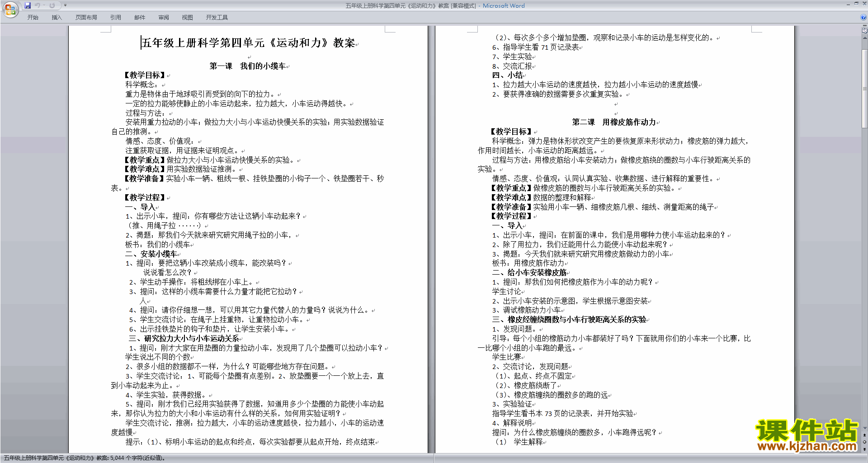Screen dimensions: 868x463
Task: Click 【教学过程】 label on first page
Action: coord(146,197)
